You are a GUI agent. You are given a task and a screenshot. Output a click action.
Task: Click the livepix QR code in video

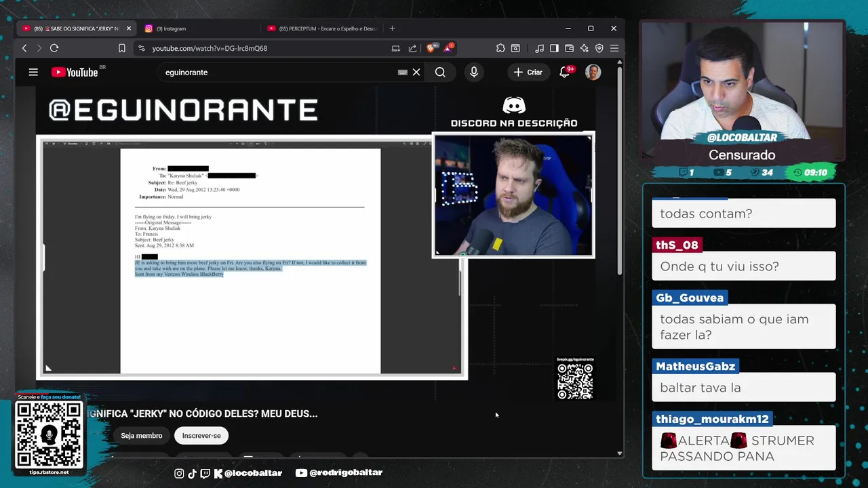pyautogui.click(x=575, y=380)
